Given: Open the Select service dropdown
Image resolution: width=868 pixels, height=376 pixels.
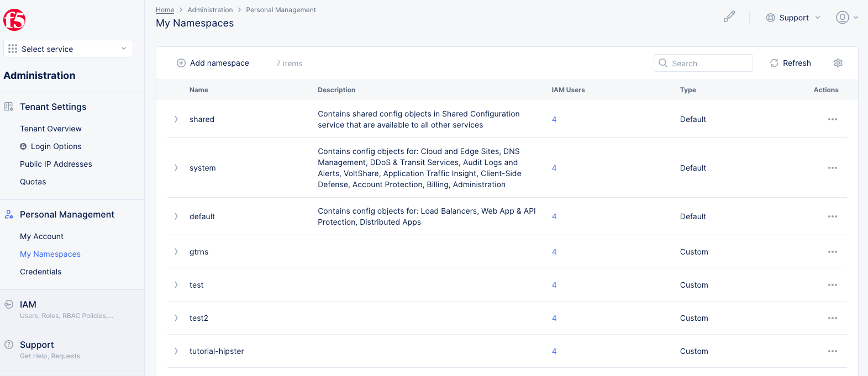Looking at the screenshot, I should (x=68, y=49).
